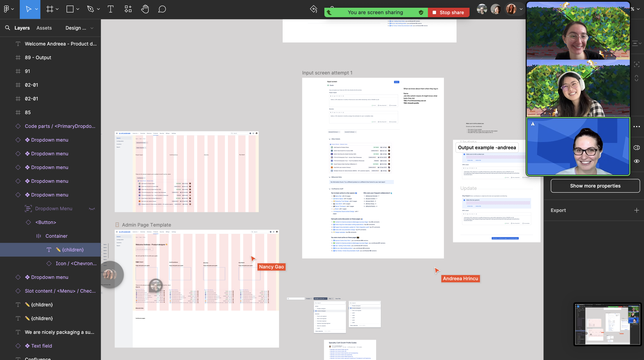
Task: Select the Pen tool
Action: 90,9
